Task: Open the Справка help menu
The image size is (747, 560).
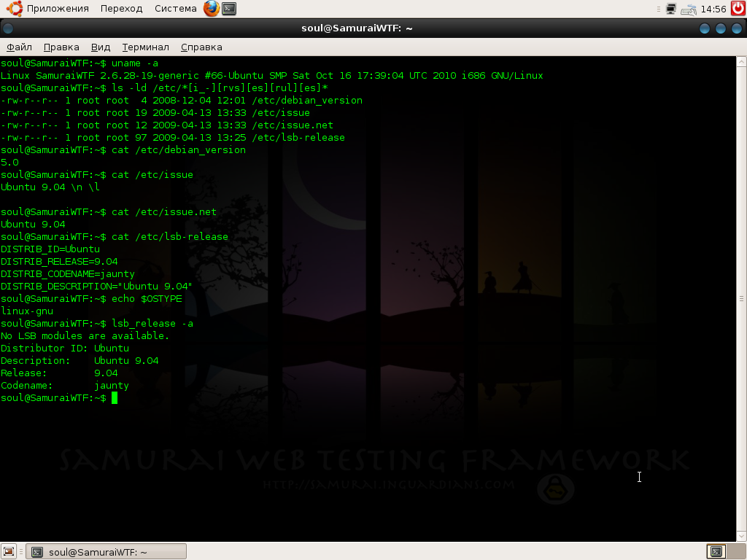Action: pos(201,47)
